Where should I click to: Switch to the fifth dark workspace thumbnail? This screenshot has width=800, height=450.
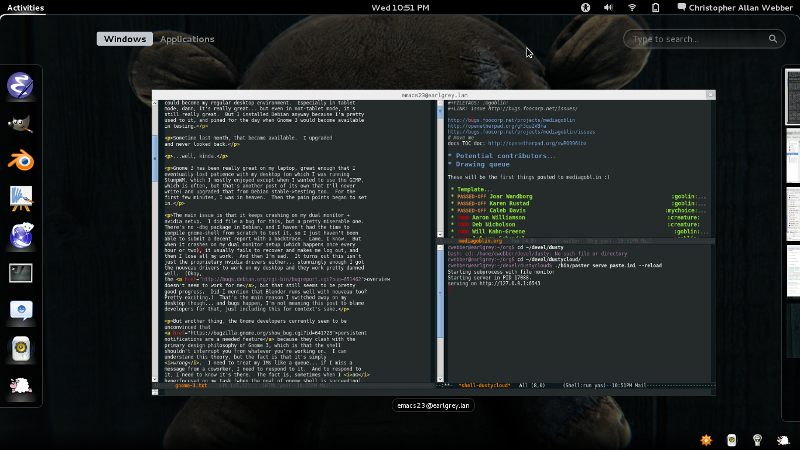point(793,330)
